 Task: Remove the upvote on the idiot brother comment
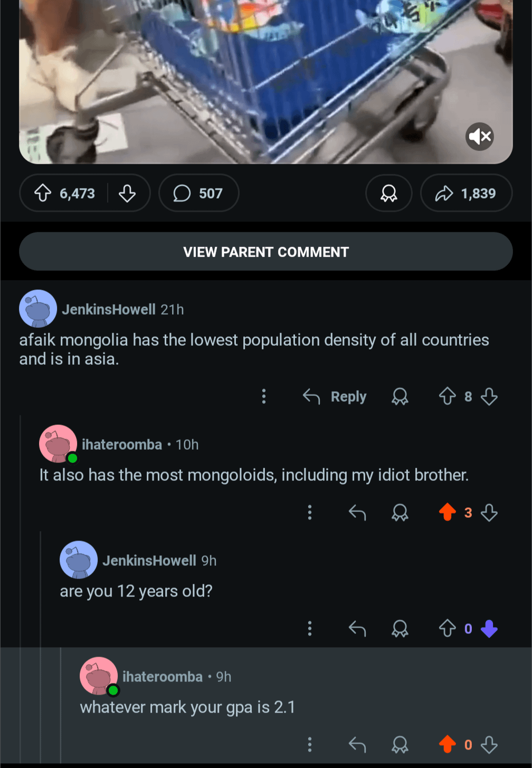448,513
